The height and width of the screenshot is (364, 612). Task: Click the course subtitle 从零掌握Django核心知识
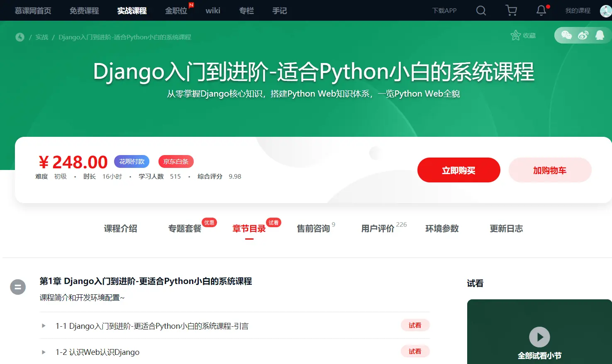coord(313,94)
